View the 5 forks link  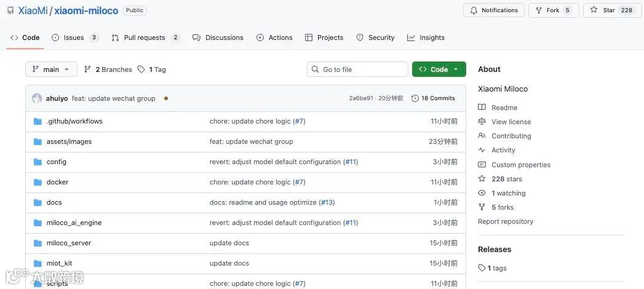pyautogui.click(x=496, y=207)
